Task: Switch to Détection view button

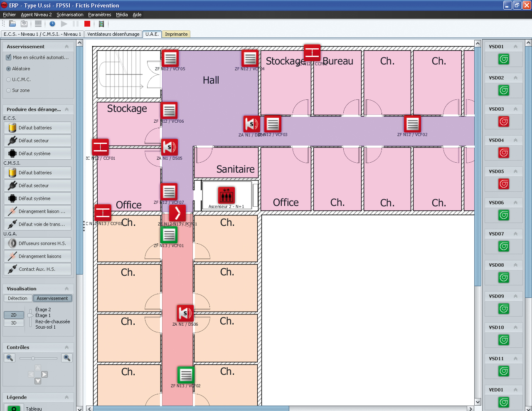Action: click(17, 298)
